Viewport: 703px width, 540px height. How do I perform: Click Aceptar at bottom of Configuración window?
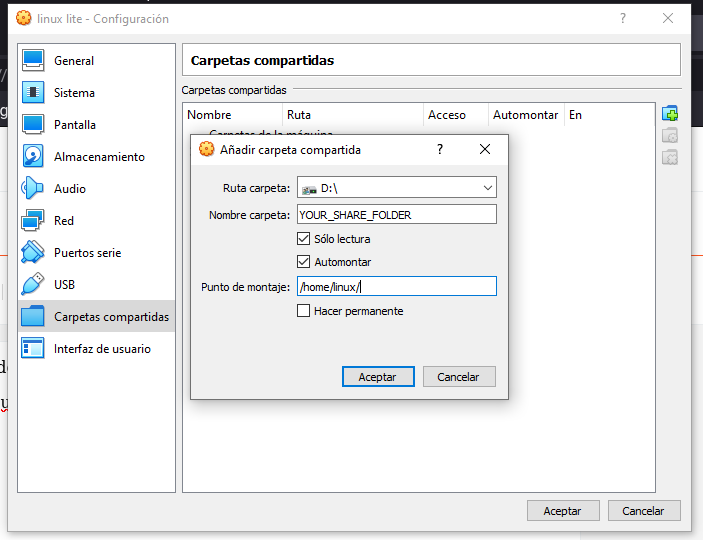click(x=563, y=510)
